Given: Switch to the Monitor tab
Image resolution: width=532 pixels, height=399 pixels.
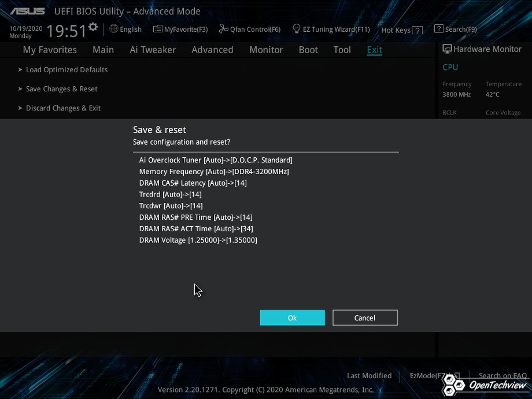Looking at the screenshot, I should [266, 50].
